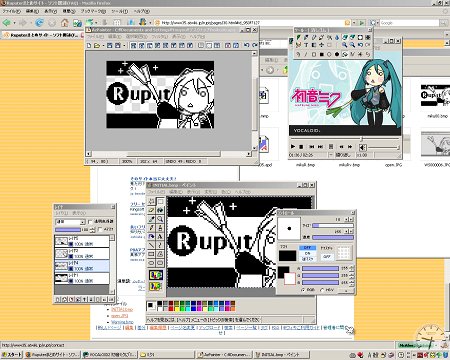Tick the checkbox right of opacity spinner
Screen dimensions: 450x360
(100, 230)
